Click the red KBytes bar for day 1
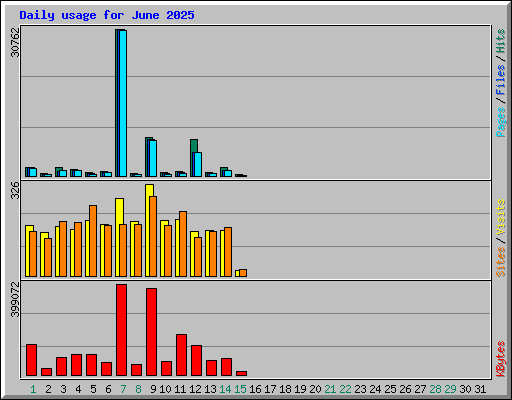The image size is (512, 400). coord(31,360)
